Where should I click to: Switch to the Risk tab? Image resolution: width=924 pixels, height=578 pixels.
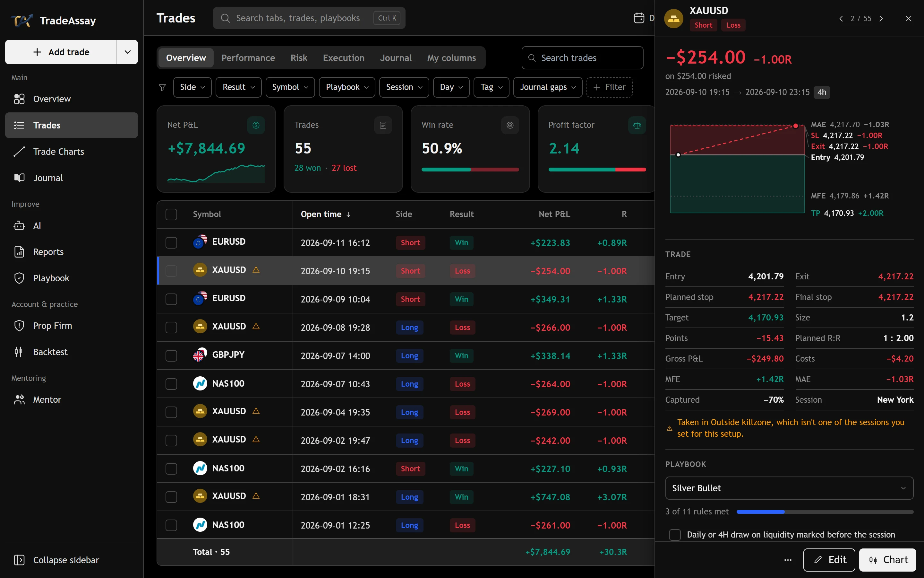click(299, 58)
